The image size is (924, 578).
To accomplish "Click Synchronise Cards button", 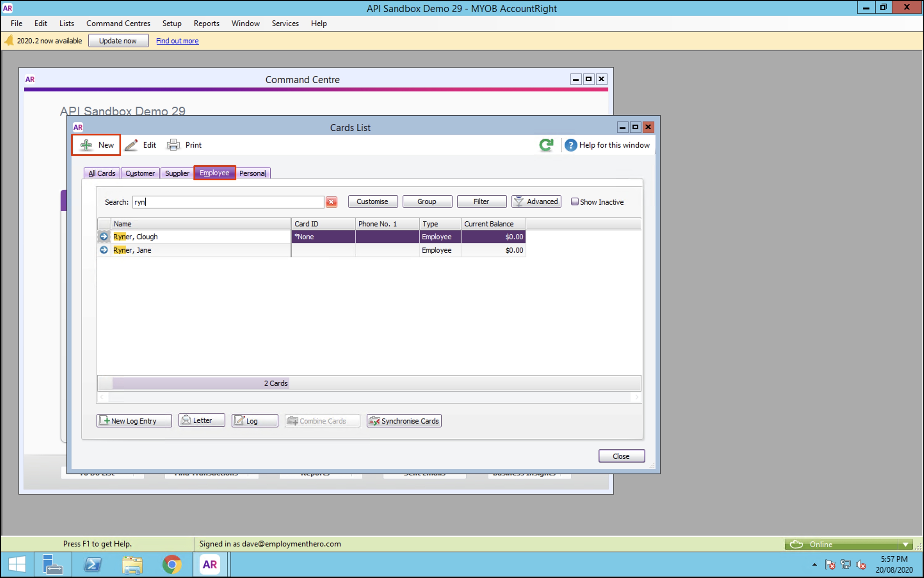I will pos(404,420).
